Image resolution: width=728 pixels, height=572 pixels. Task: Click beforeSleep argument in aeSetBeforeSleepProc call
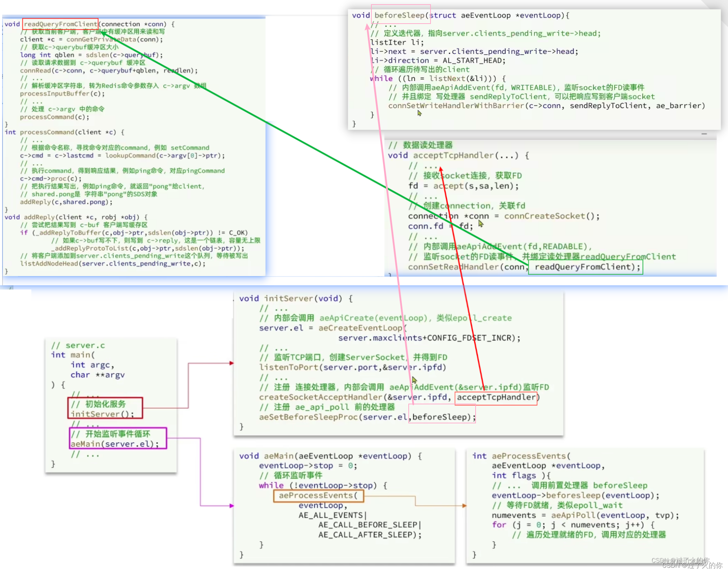coord(439,417)
